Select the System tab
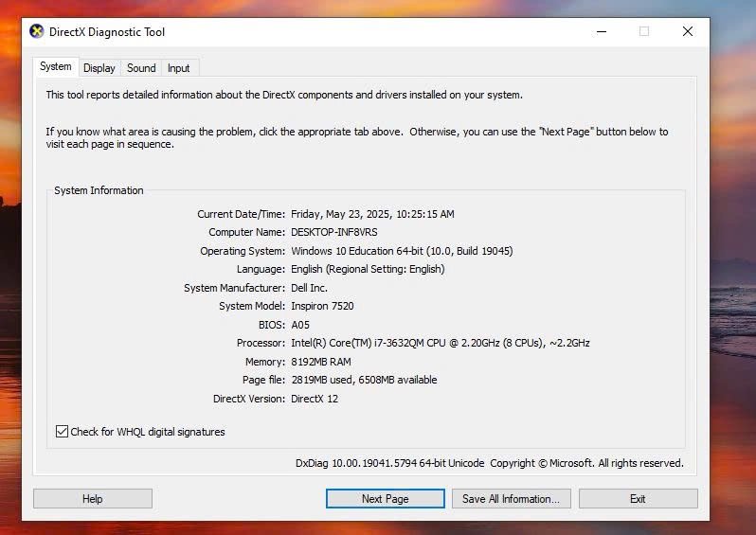The height and width of the screenshot is (535, 756). [56, 66]
